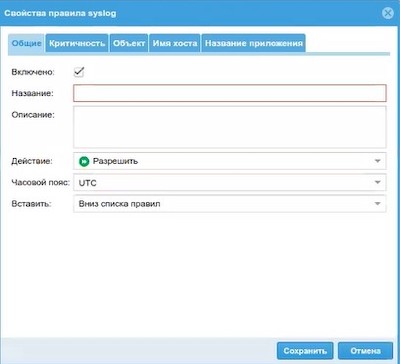Click the Отмена button

[365, 351]
